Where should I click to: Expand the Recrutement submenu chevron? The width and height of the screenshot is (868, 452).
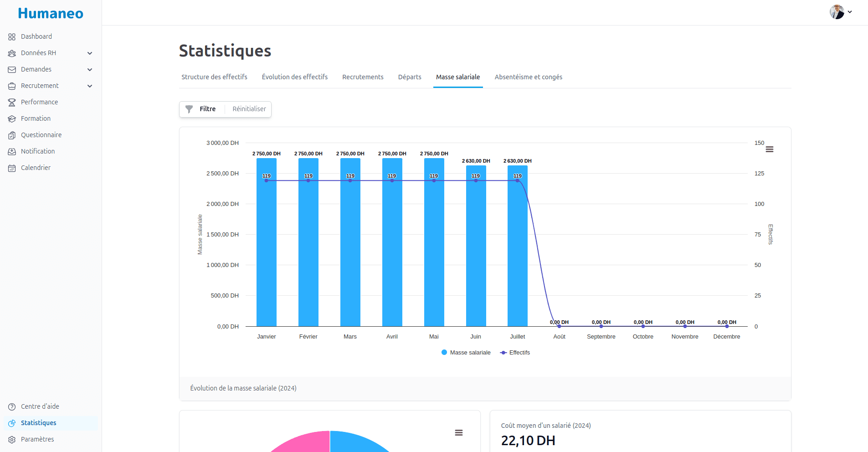90,86
